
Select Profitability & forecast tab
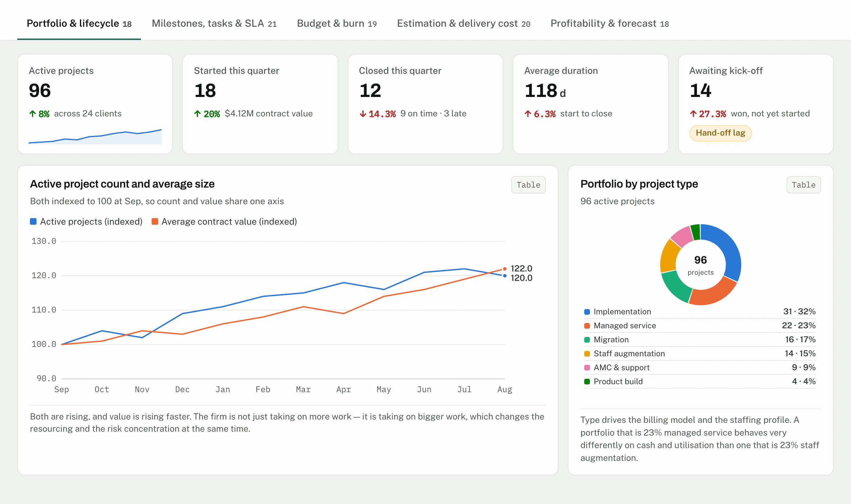pyautogui.click(x=610, y=23)
